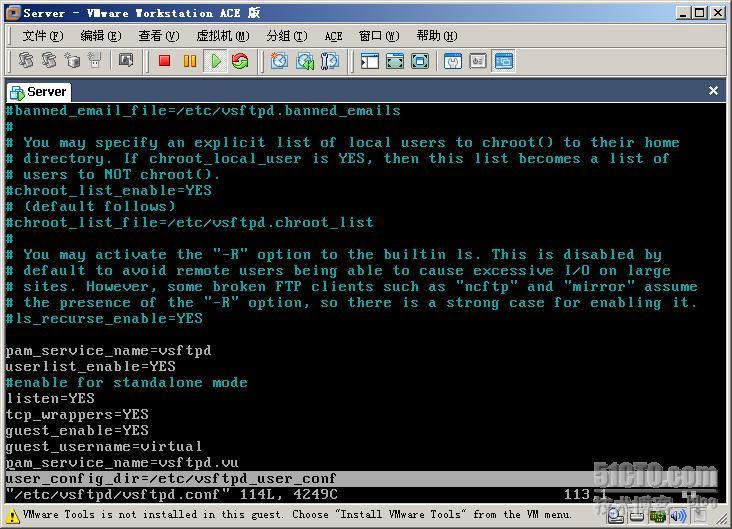Select the Server tab

39,92
